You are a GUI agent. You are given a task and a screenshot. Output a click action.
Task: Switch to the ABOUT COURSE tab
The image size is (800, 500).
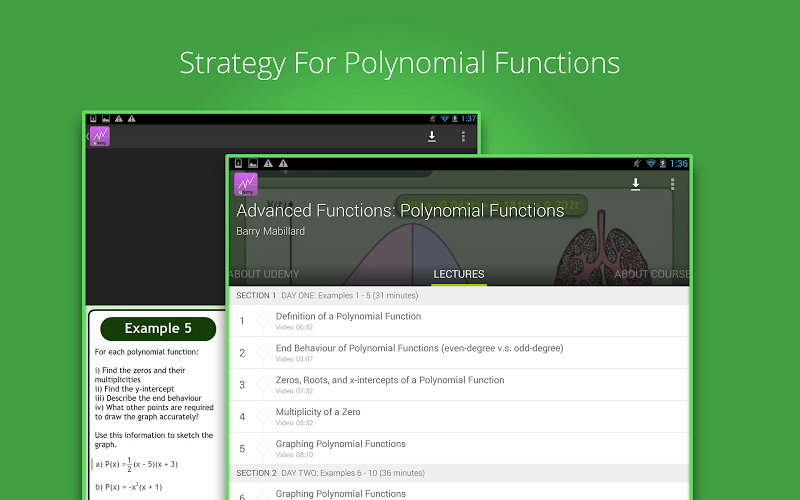click(x=652, y=274)
